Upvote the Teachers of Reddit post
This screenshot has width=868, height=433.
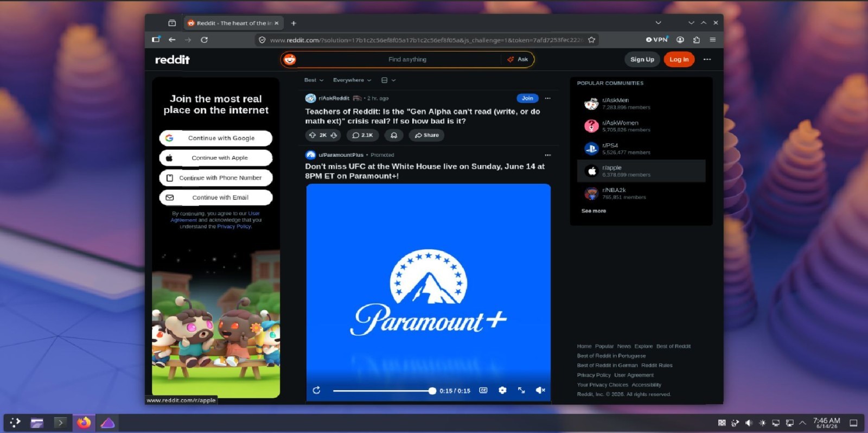(x=312, y=135)
